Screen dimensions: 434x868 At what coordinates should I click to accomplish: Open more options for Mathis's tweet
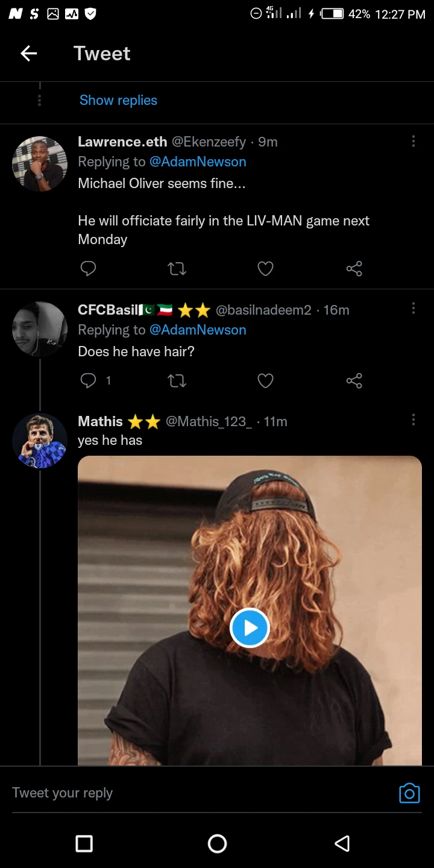click(413, 420)
